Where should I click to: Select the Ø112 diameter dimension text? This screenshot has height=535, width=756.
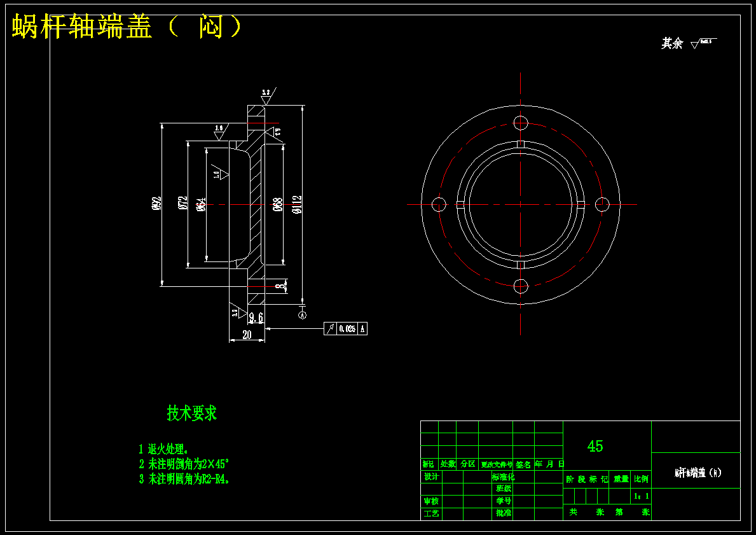pos(296,205)
